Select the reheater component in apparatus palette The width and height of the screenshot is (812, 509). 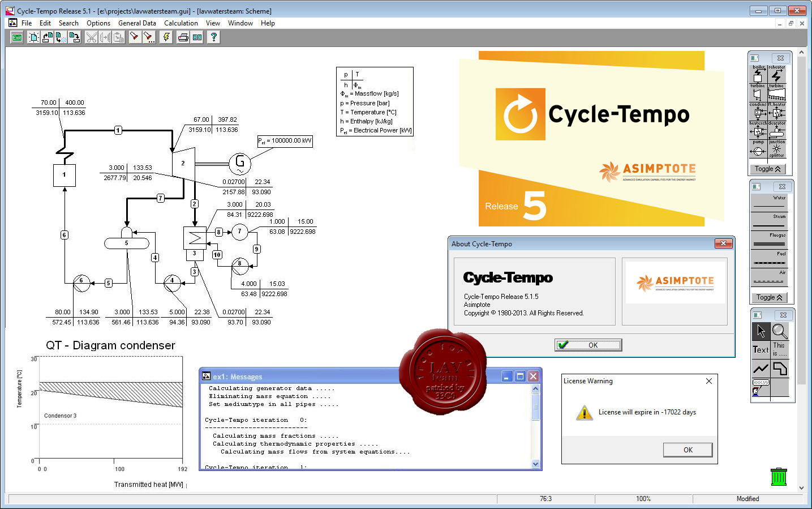(x=777, y=74)
